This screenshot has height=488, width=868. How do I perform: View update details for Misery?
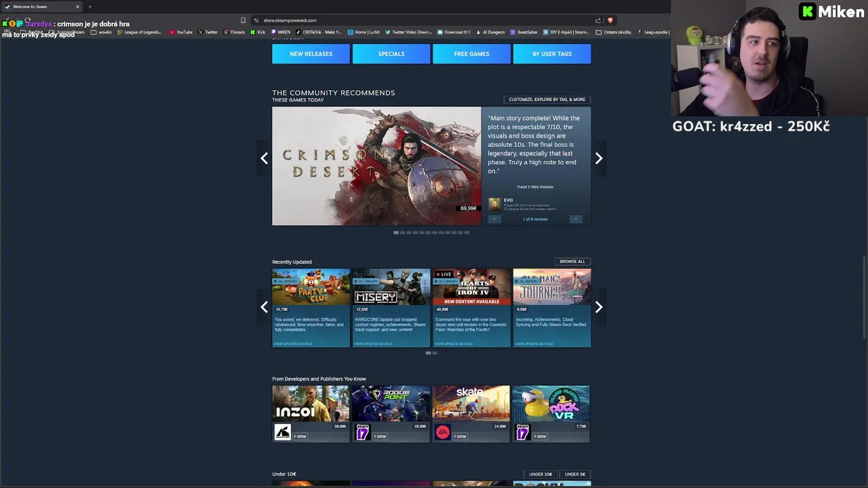tap(373, 344)
